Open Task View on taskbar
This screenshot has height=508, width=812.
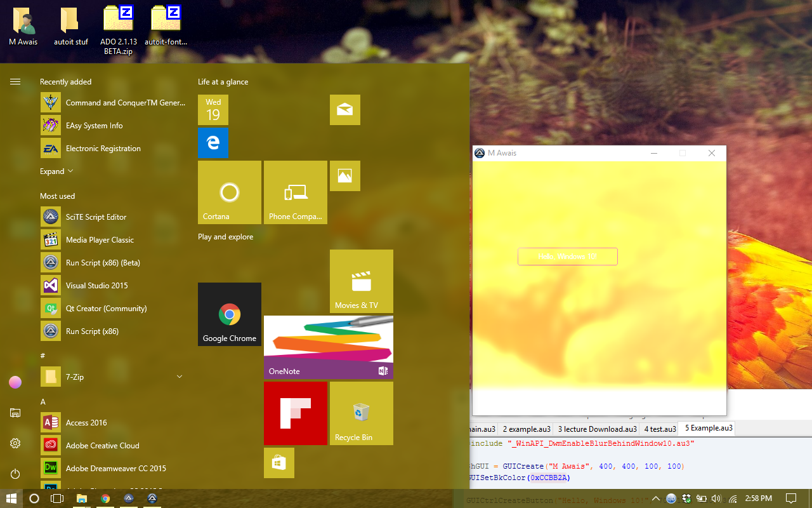[58, 498]
